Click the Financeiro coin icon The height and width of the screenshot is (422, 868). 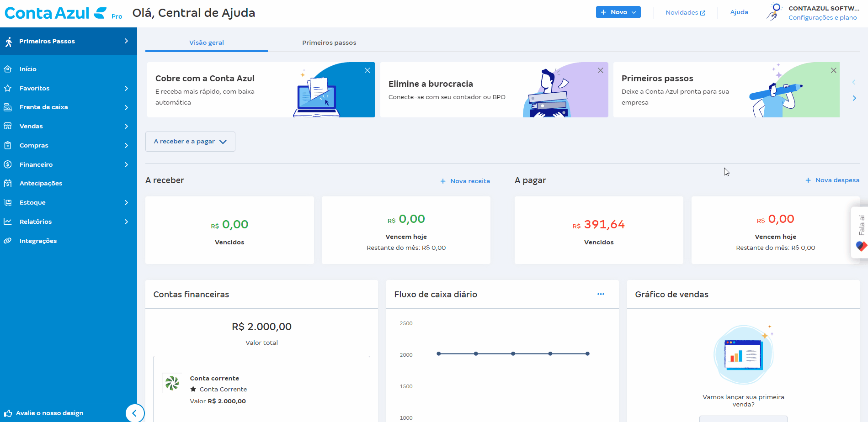click(x=8, y=164)
